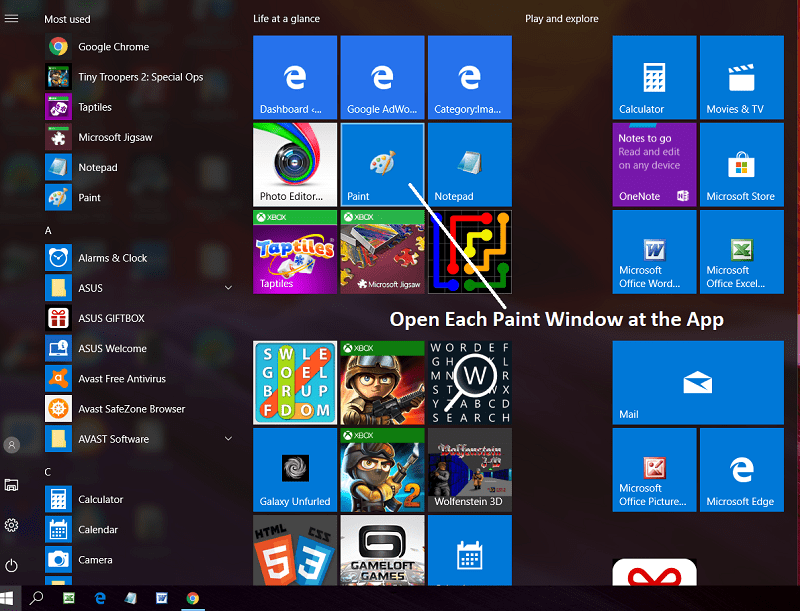This screenshot has height=611, width=800.
Task: Launch Avast SafeZone Browser
Action: (138, 409)
